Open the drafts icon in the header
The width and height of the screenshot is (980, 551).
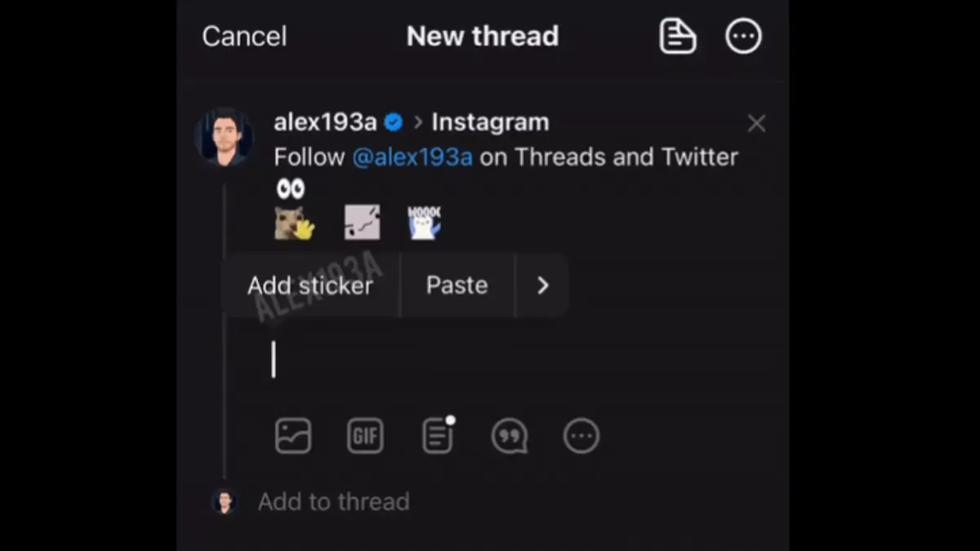(677, 37)
